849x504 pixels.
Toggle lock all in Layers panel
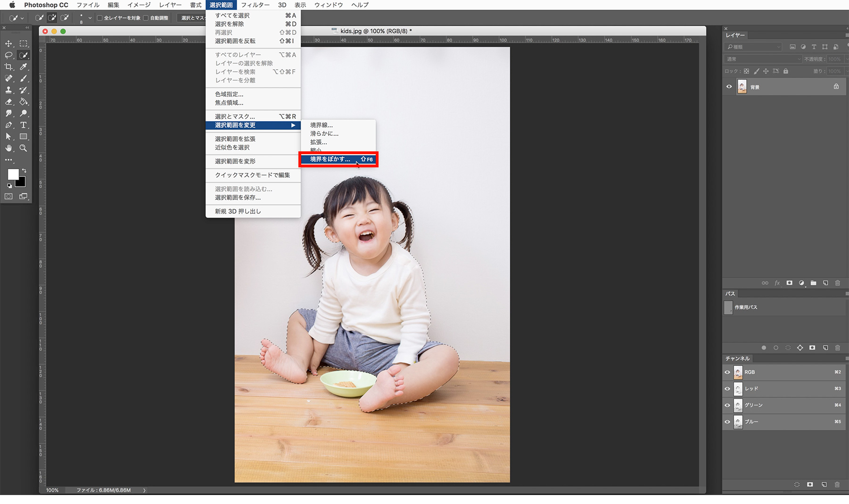point(786,71)
